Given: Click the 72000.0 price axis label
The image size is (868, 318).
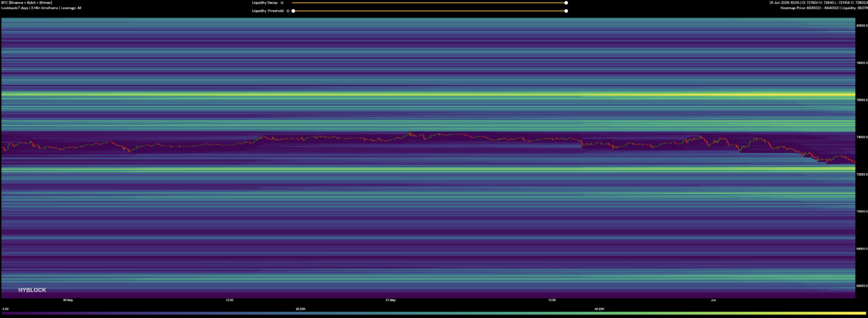Looking at the screenshot, I should coord(862,174).
